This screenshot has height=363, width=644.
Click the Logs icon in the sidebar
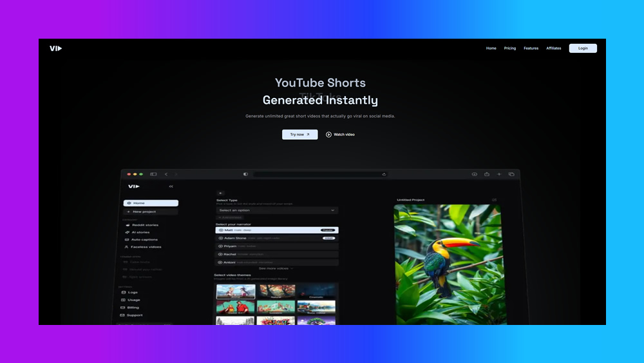point(123,292)
